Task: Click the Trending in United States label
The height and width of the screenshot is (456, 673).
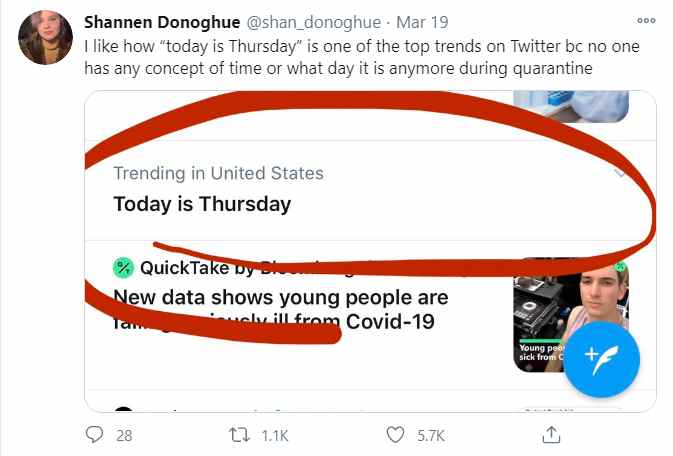Action: click(x=218, y=173)
